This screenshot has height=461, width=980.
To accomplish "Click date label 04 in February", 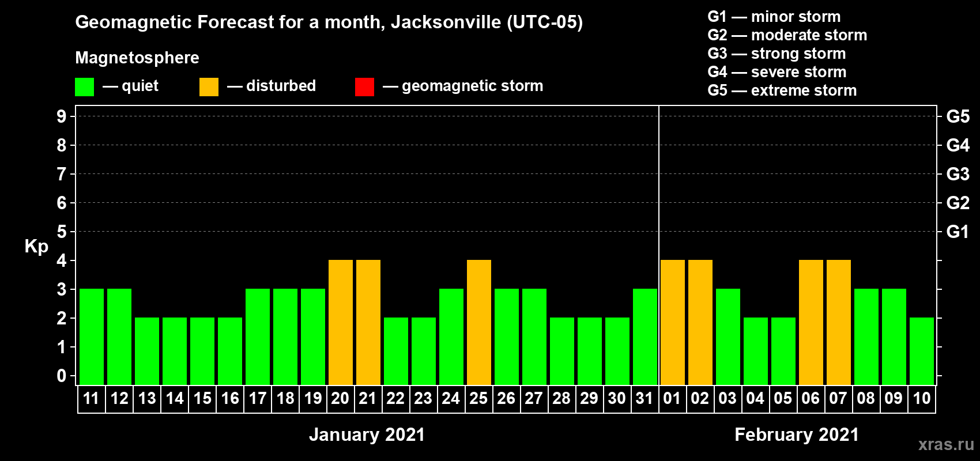I will pos(755,399).
